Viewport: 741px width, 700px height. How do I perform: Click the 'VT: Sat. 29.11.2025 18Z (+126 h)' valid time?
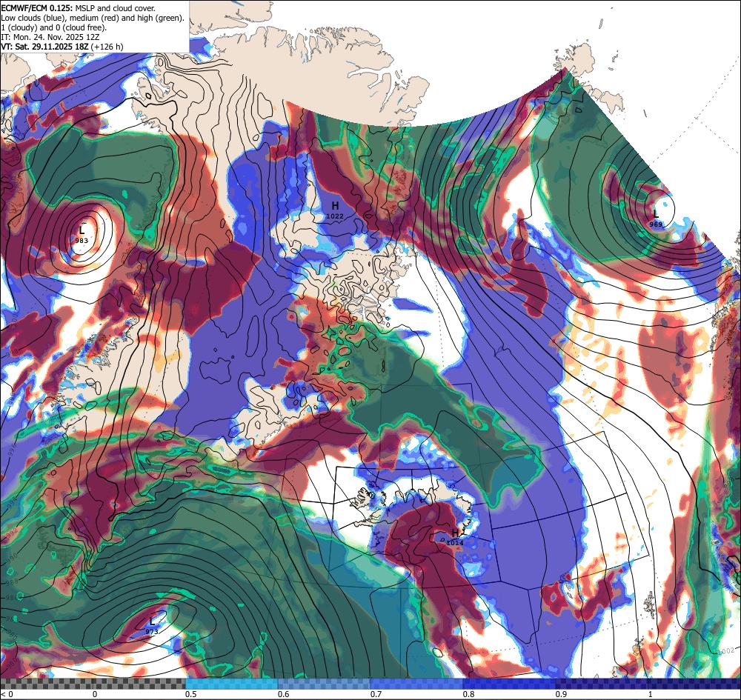62,46
